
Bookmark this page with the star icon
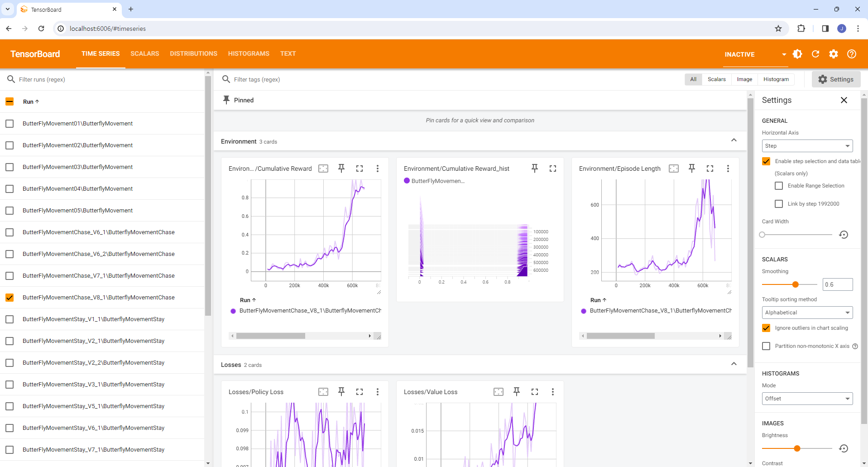pos(778,29)
